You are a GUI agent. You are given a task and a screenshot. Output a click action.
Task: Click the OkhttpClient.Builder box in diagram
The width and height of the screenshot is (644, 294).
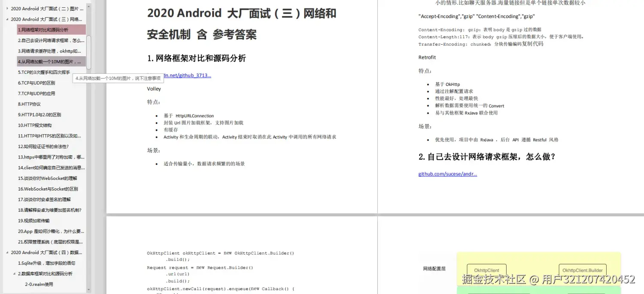[583, 270]
